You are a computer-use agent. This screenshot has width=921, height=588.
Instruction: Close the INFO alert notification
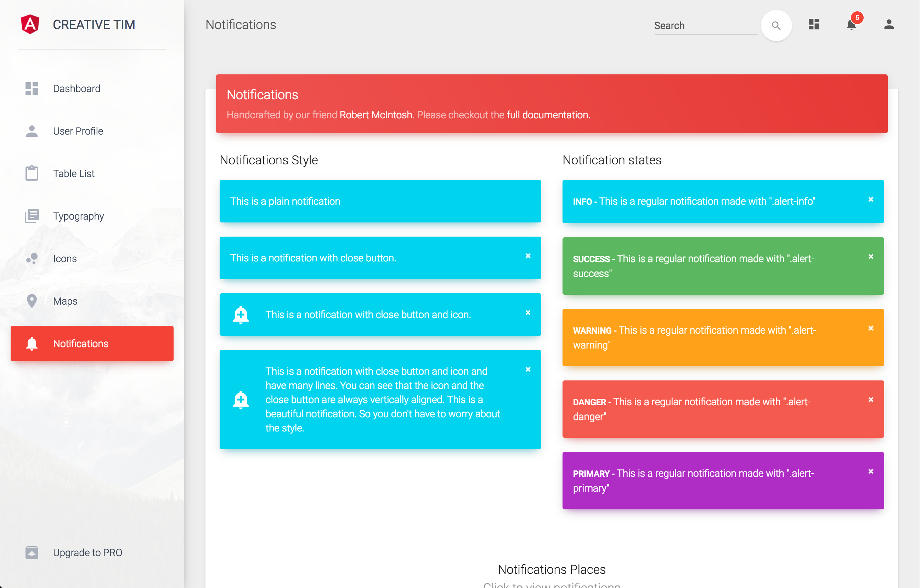(x=870, y=199)
